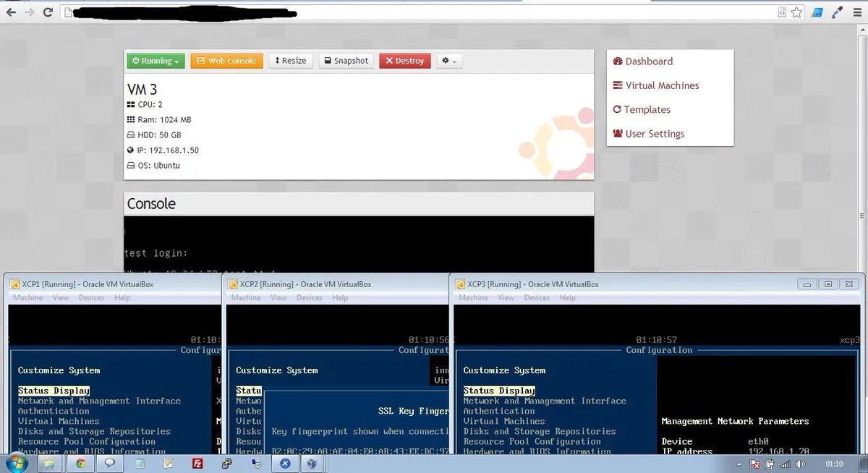Screen dimensions: 868x473
Task: Open the gear settings dropdown
Action: click(449, 61)
